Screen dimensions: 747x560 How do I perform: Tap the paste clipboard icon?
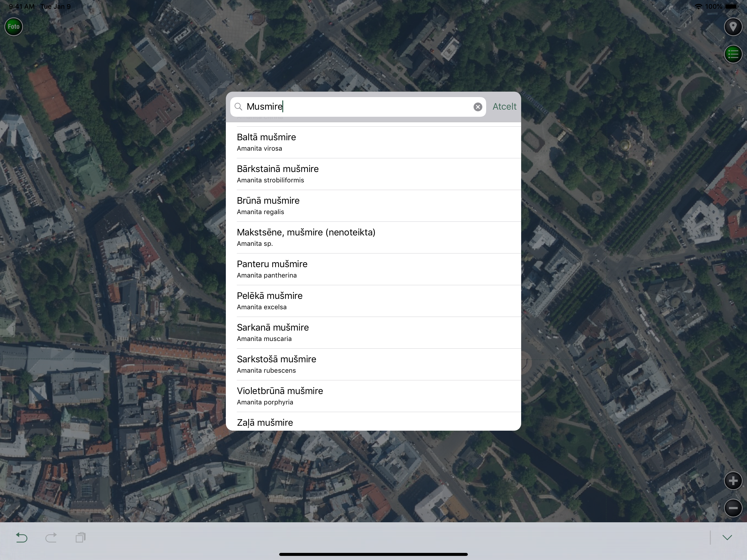(x=80, y=537)
